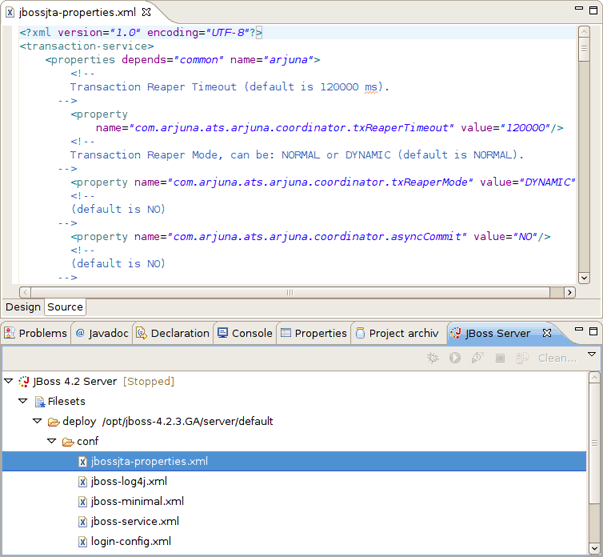Viewport: 603px width, 557px height.
Task: Open the Project archives view tab icon
Action: (x=360, y=333)
